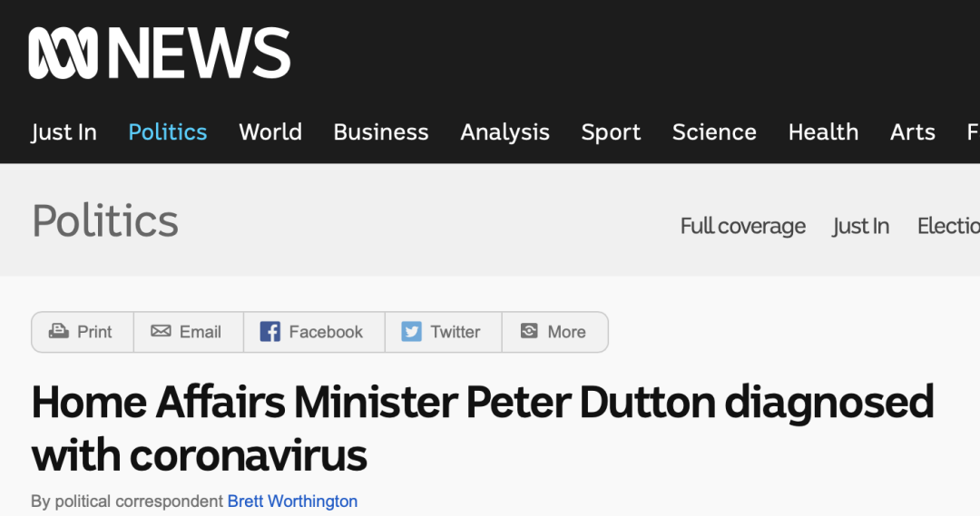Go to the World section
This screenshot has width=980, height=516.
[270, 132]
